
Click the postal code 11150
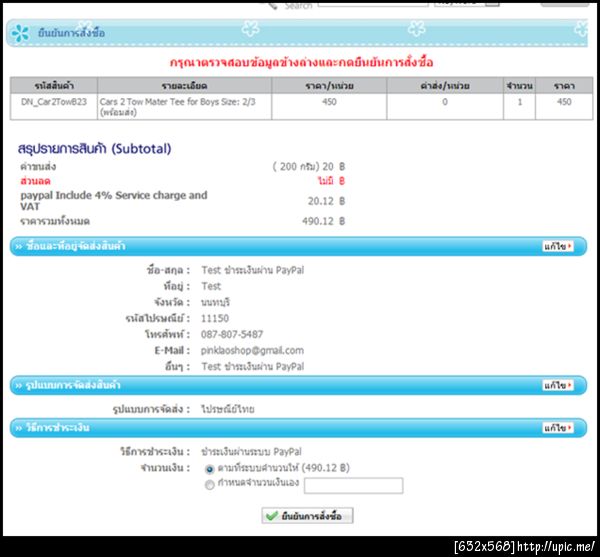[x=215, y=318]
